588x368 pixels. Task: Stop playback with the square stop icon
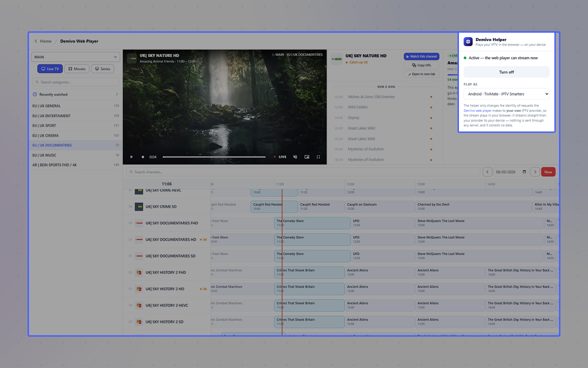(143, 157)
